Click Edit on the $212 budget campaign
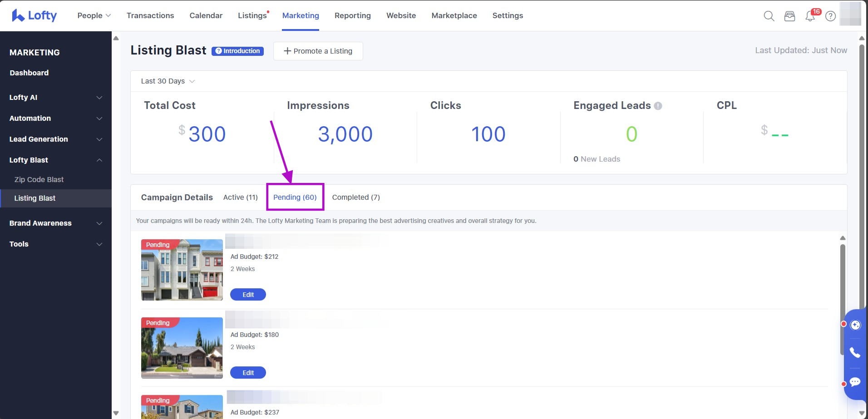Viewport: 868px width, 419px height. [248, 295]
